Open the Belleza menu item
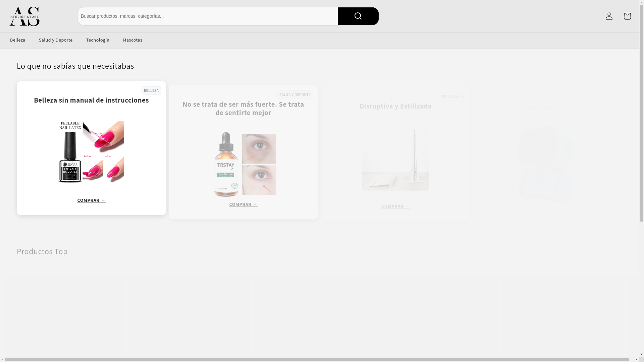Viewport: 644px width, 362px height. pyautogui.click(x=17, y=40)
